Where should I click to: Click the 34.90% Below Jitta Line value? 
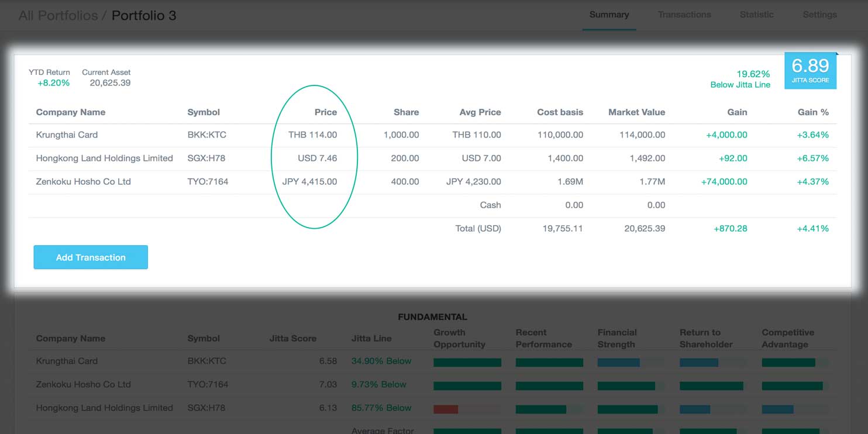[381, 361]
